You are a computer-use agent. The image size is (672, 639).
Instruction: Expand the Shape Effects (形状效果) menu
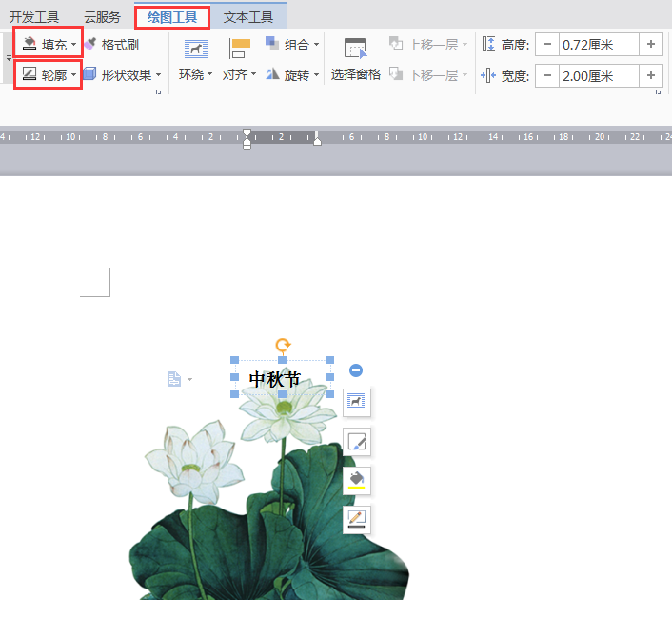(x=124, y=74)
